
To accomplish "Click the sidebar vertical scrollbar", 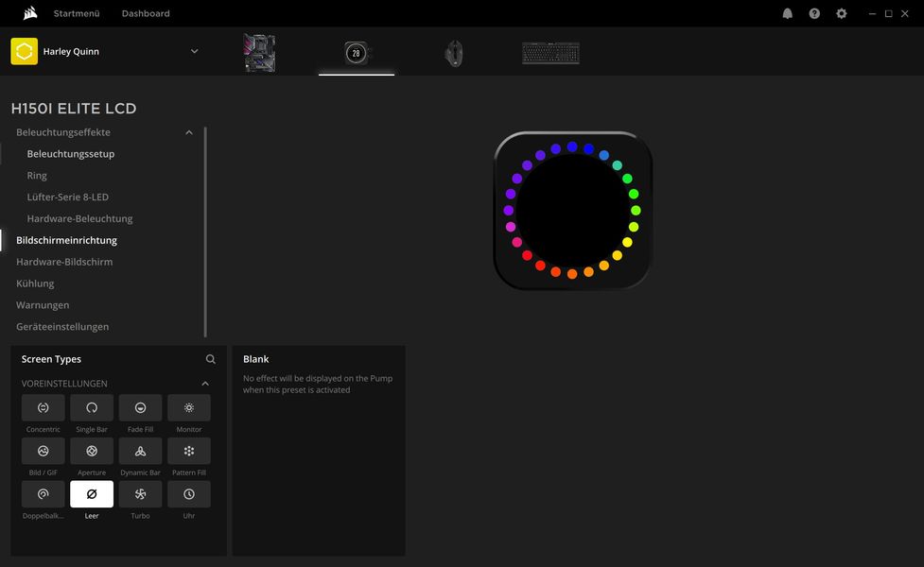I will 205,232.
